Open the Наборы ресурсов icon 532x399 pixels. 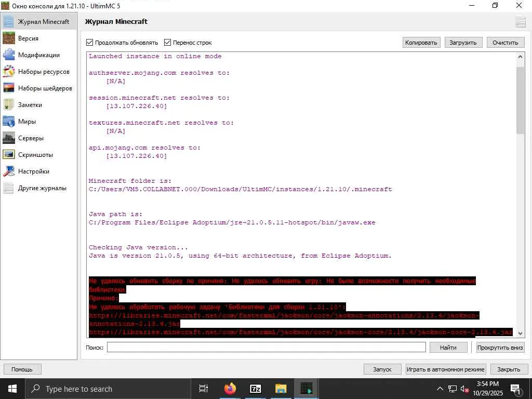point(9,72)
